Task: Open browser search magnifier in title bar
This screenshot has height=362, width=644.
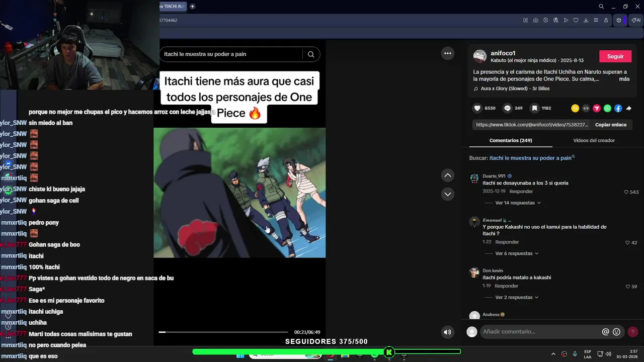Action: coord(601,7)
